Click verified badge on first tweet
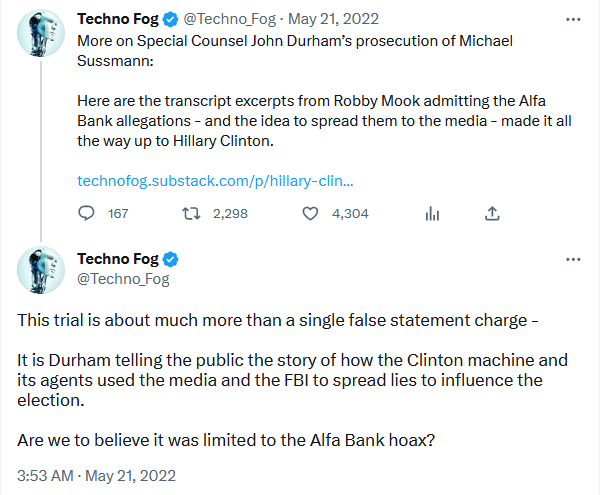Image resolution: width=605 pixels, height=495 pixels. pos(171,19)
